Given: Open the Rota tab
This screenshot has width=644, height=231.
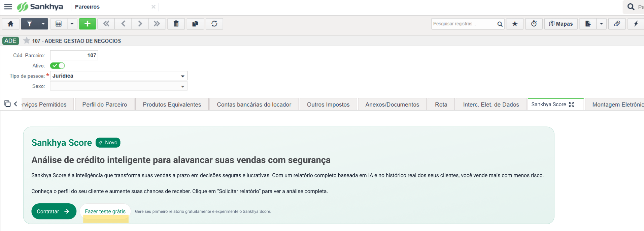Looking at the screenshot, I should [441, 105].
